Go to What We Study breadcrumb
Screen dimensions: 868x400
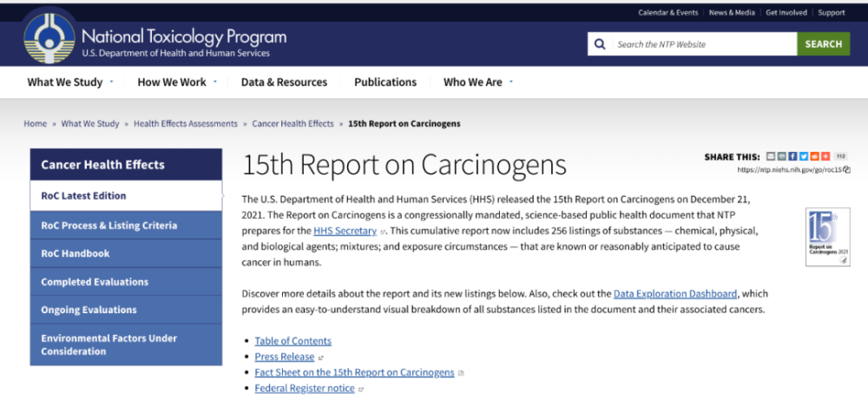(x=90, y=123)
